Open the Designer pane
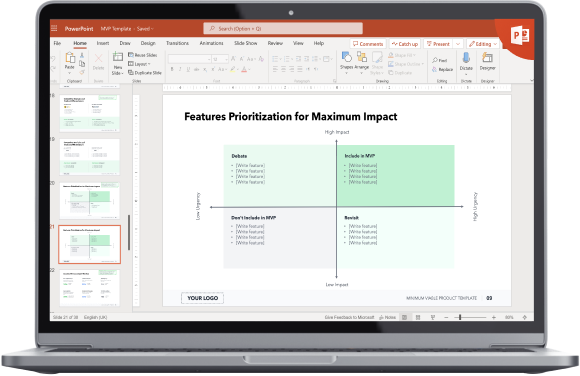This screenshot has width=580, height=376. (x=488, y=61)
